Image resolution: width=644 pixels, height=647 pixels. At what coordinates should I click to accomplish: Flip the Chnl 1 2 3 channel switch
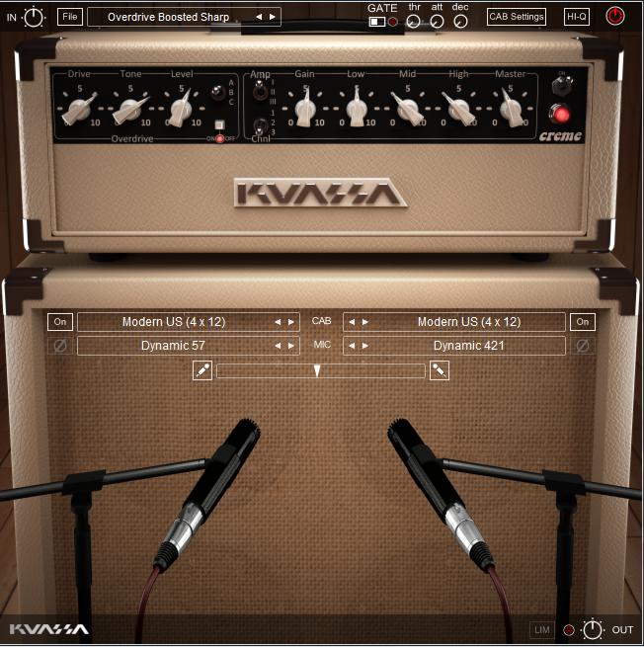tap(260, 125)
